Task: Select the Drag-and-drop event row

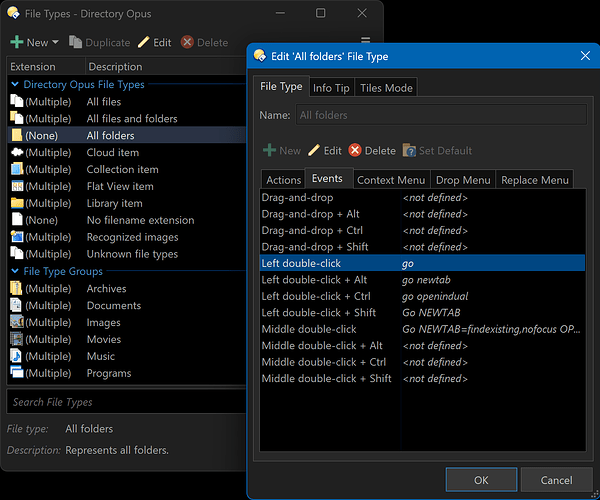Action: tap(422, 197)
